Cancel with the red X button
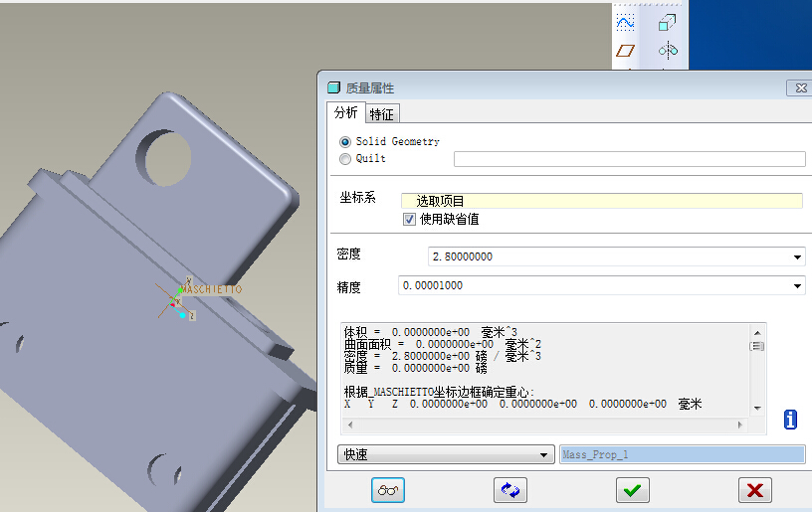Image resolution: width=812 pixels, height=512 pixels. [754, 490]
